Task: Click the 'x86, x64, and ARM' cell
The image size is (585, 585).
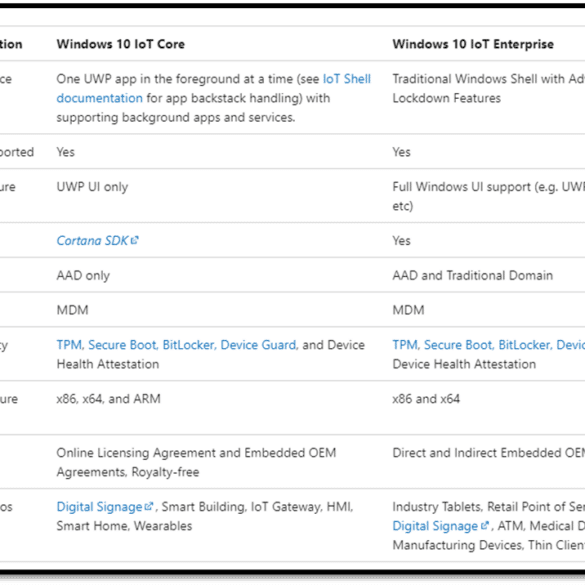Action: 109,399
